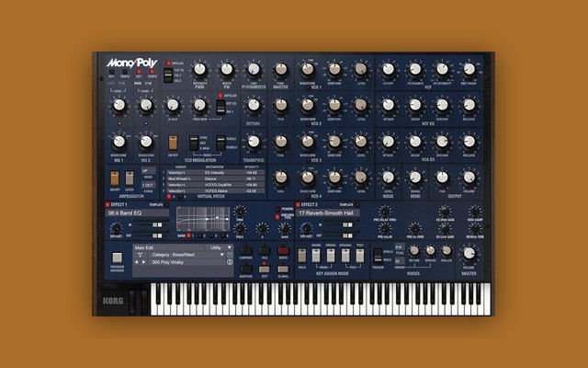Click the Global button
The image size is (588, 368).
[283, 269]
